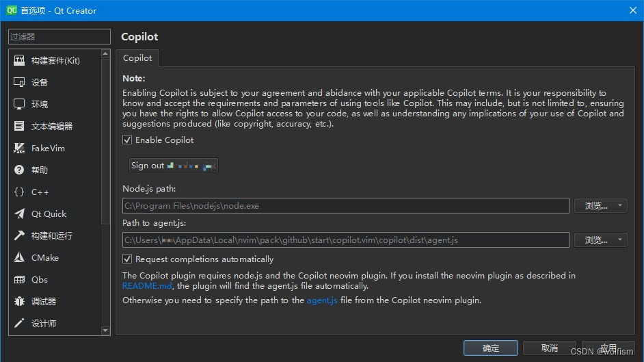The image size is (644, 362).
Task: Select the Devices (设备) category icon
Action: click(x=19, y=82)
